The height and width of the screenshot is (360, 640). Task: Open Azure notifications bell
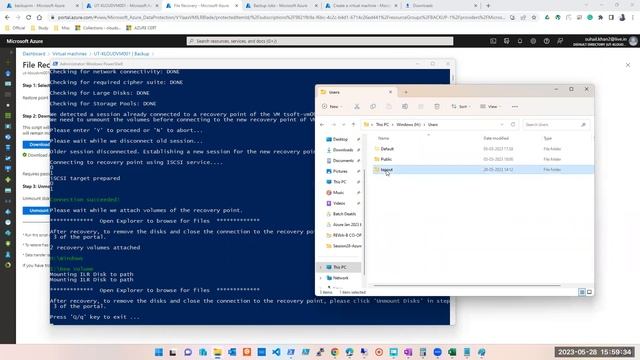pos(520,41)
